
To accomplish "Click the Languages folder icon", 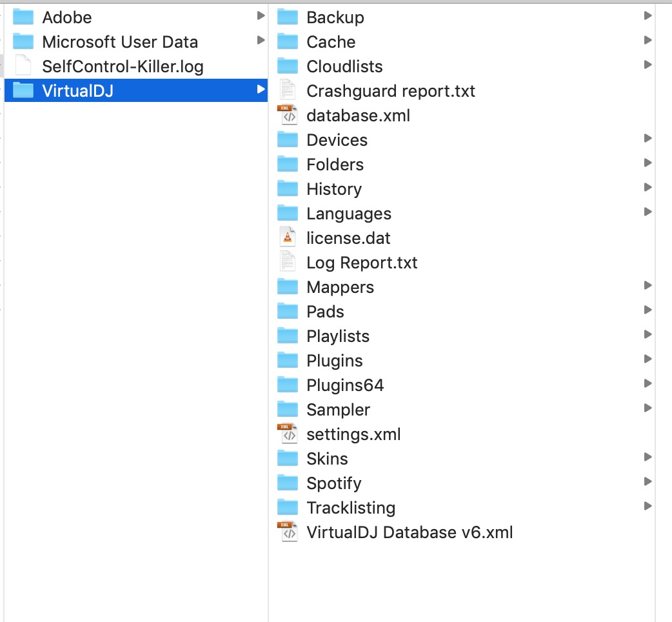I will pos(288,213).
